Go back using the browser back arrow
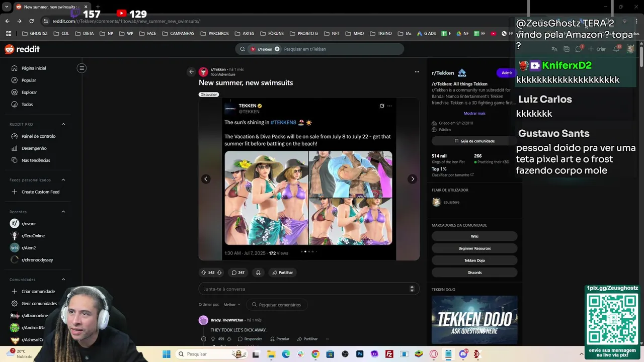Screen dimensions: 644x362 (x=7, y=21)
